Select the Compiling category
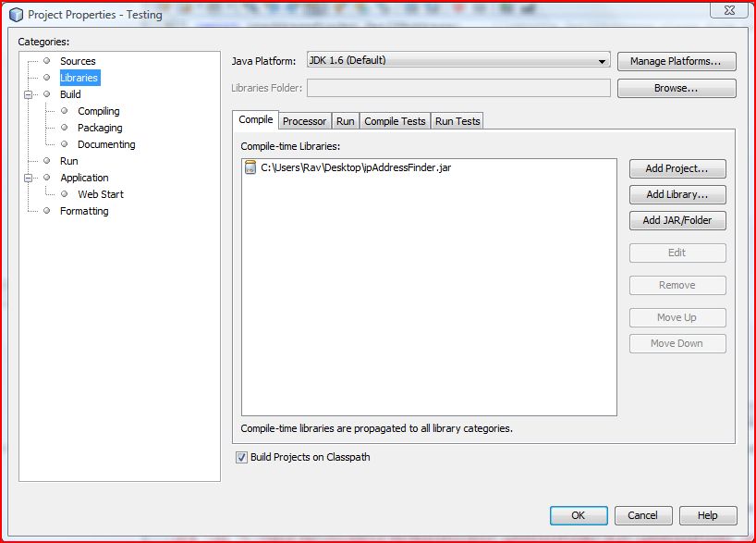 point(98,111)
